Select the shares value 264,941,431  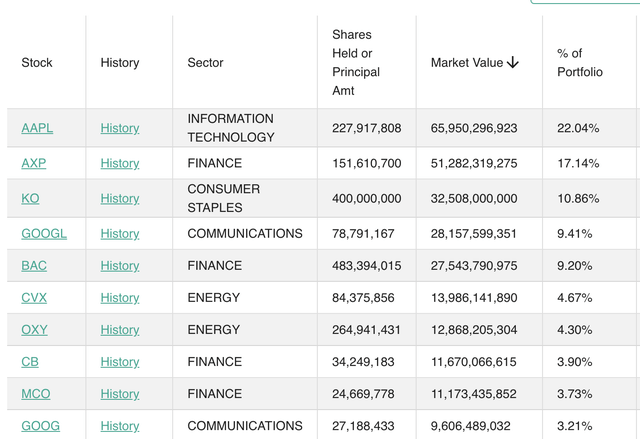coord(366,330)
